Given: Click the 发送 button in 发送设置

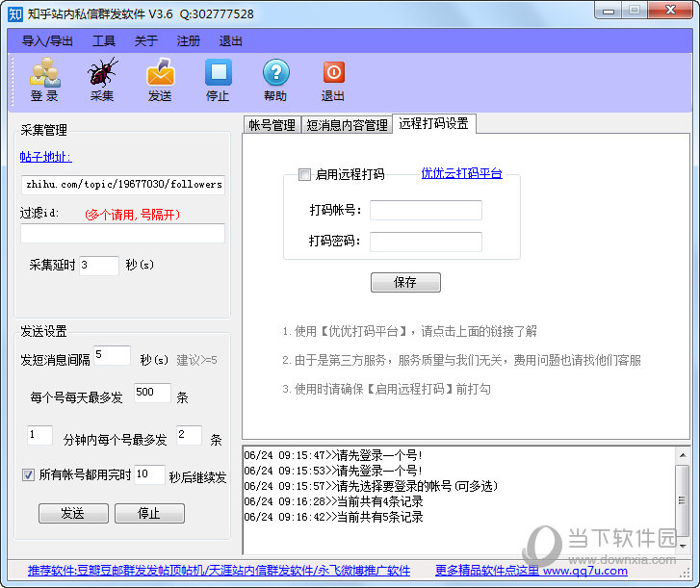Looking at the screenshot, I should [x=73, y=513].
